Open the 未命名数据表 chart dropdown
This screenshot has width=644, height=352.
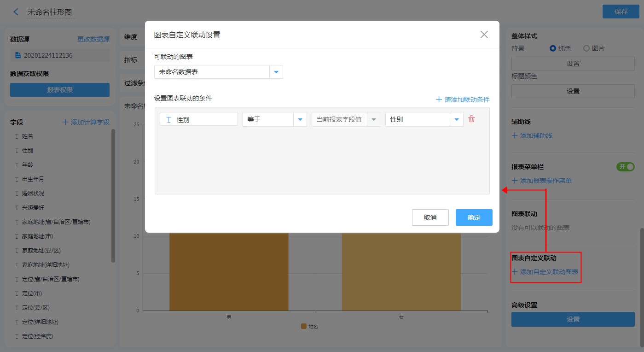[276, 72]
